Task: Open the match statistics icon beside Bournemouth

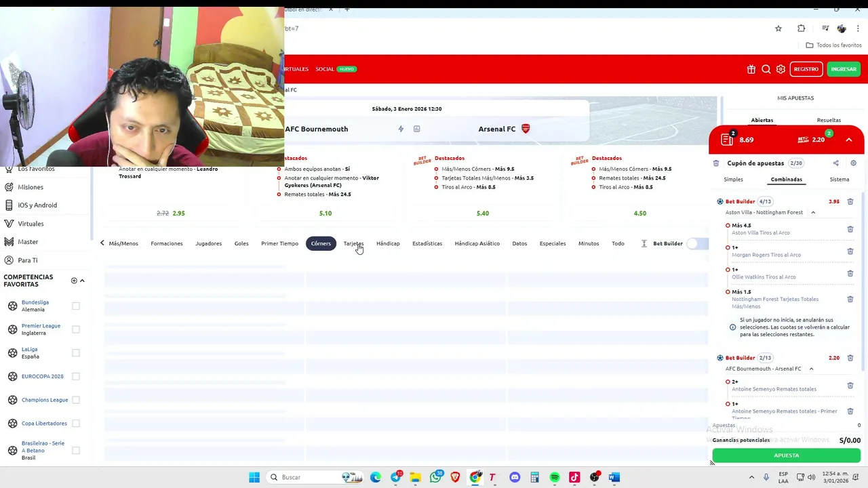Action: click(x=416, y=129)
